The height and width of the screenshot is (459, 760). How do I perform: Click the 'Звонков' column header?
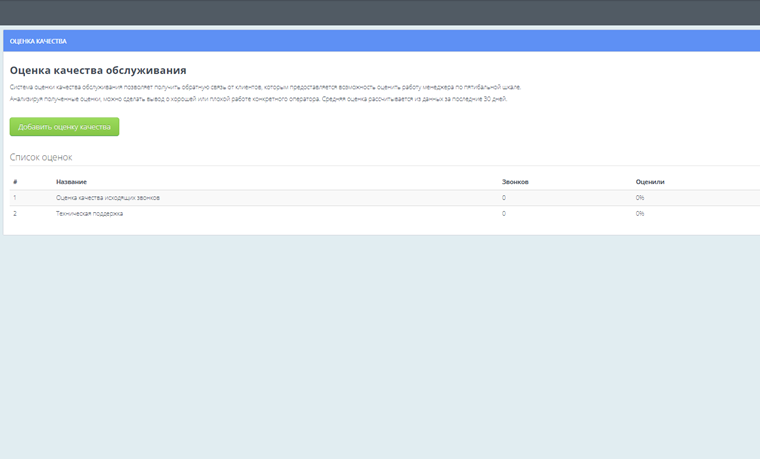click(515, 182)
